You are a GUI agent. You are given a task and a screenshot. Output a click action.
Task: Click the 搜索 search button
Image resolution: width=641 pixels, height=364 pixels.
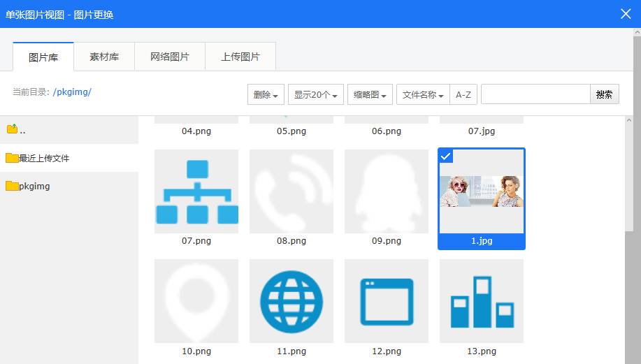click(604, 94)
